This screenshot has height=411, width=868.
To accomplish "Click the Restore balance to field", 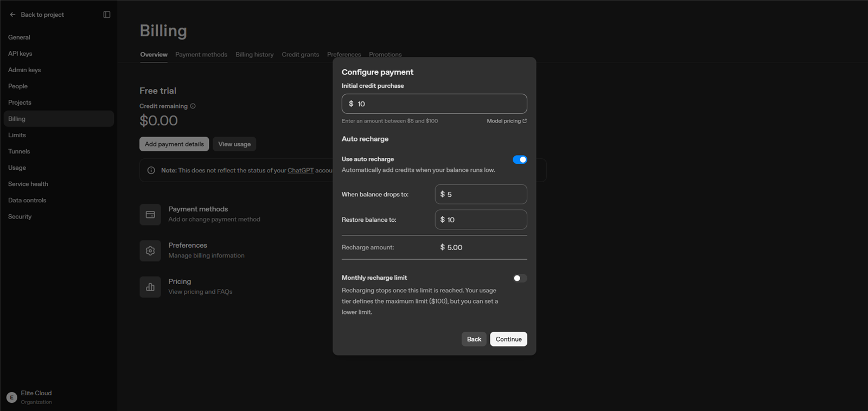I will [x=481, y=220].
